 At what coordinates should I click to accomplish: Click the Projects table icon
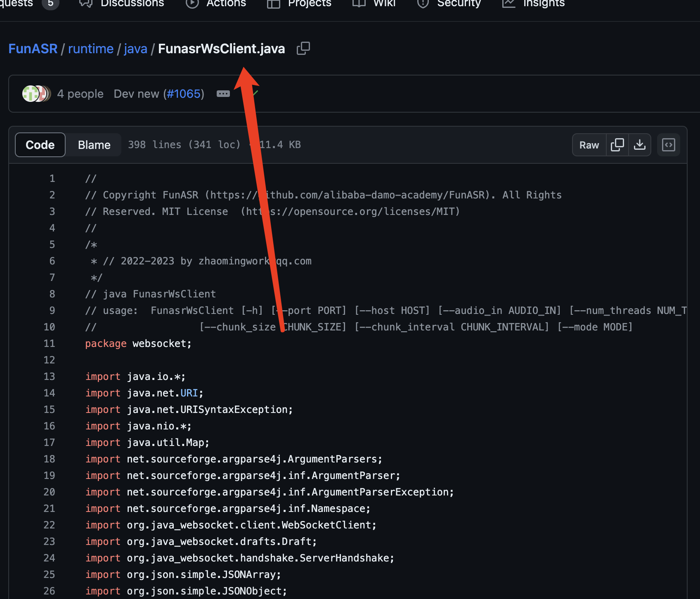[x=273, y=3]
